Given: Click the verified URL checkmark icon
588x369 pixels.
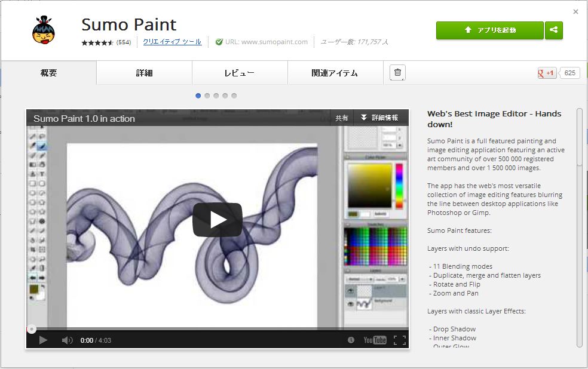Looking at the screenshot, I should 219,42.
